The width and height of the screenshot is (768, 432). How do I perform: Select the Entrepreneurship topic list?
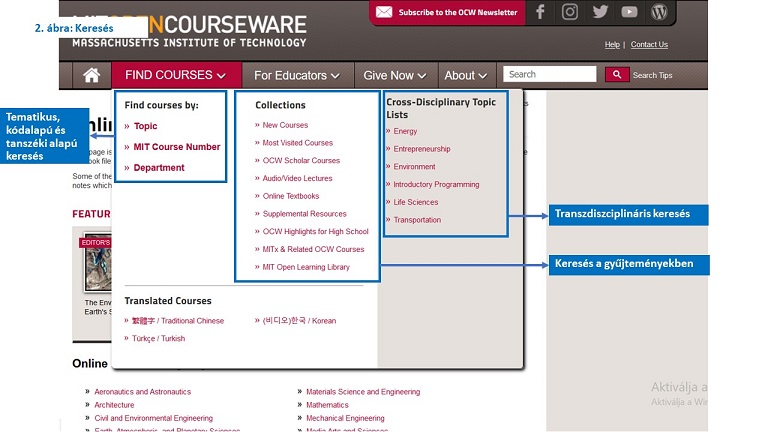pos(422,149)
